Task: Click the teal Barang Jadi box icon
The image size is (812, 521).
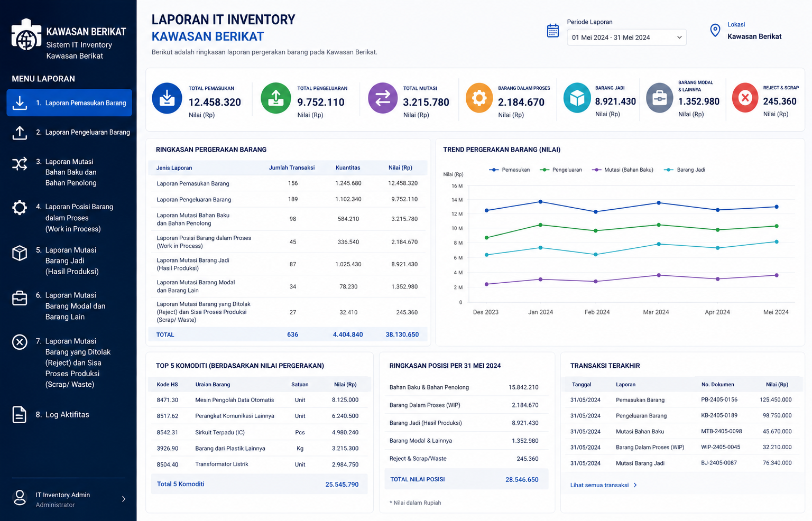Action: click(x=577, y=98)
